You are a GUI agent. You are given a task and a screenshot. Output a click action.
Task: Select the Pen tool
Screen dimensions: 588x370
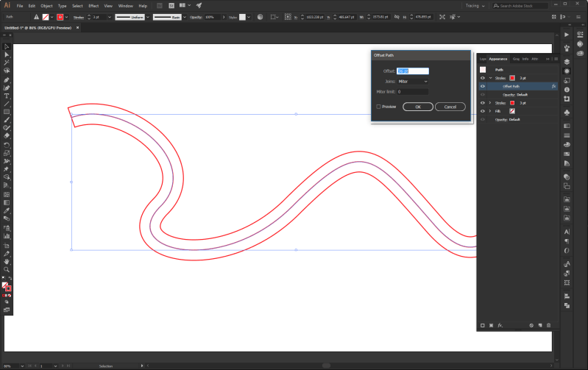(x=7, y=80)
